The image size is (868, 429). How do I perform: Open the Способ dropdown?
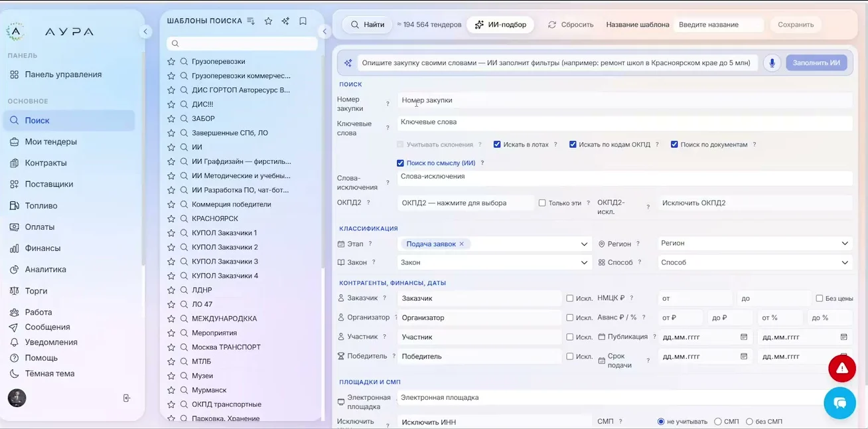(754, 262)
